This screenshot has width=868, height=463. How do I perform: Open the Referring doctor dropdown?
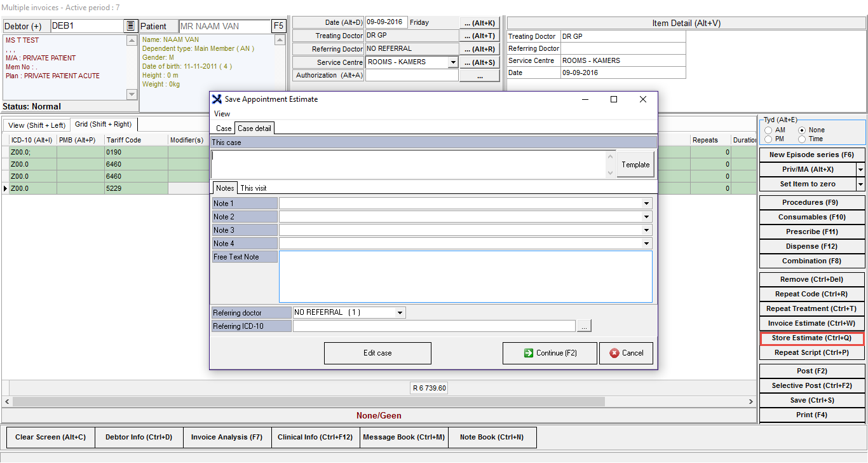pyautogui.click(x=400, y=313)
